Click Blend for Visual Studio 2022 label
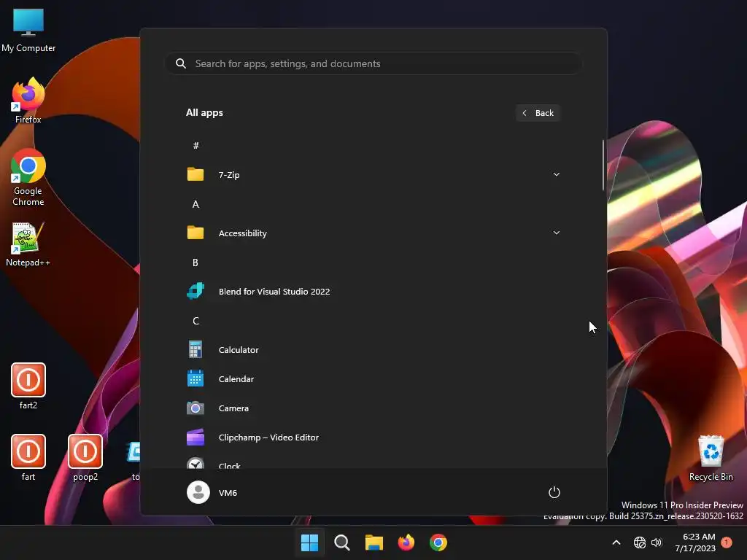The image size is (747, 560). click(274, 291)
